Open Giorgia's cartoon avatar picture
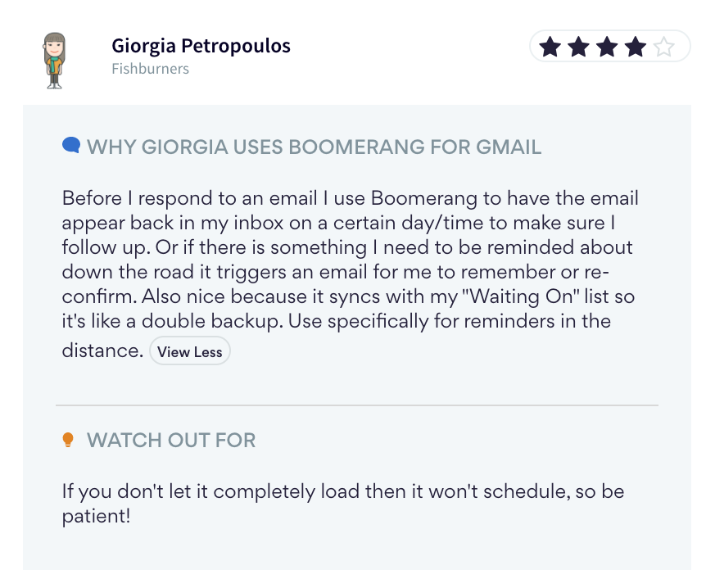The image size is (706, 588). pos(55,61)
